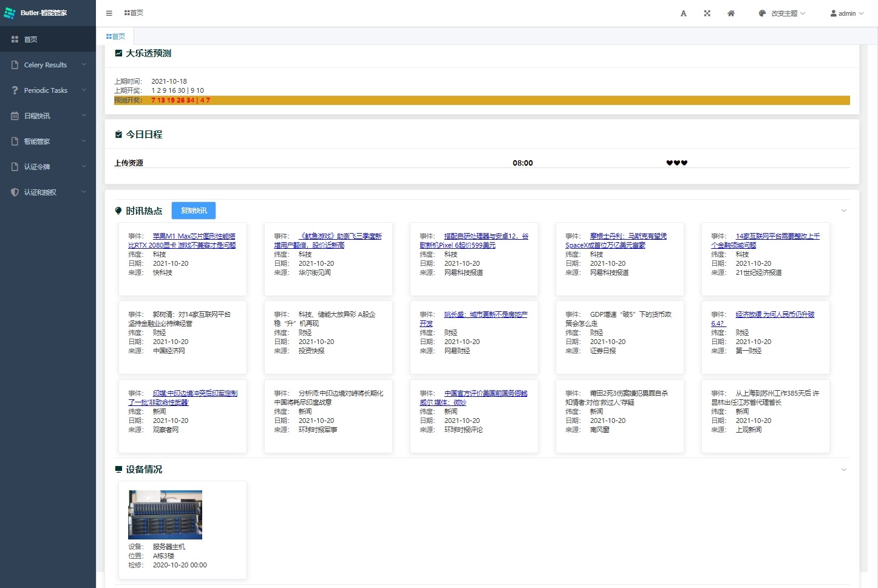878x588 pixels.
Task: Select 首页 in the sidebar menu
Action: [x=48, y=39]
